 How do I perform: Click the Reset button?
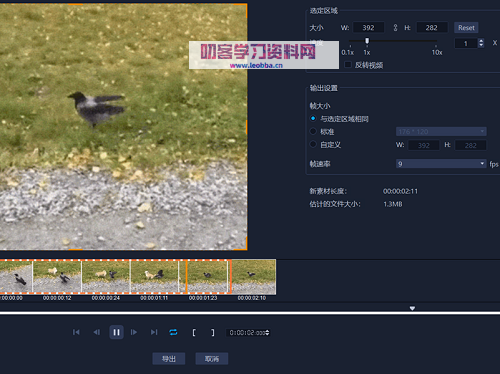[466, 28]
